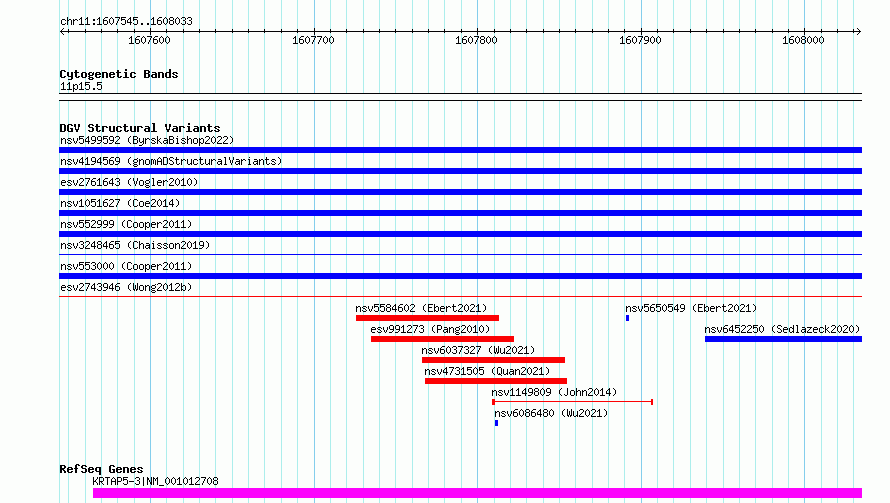Image resolution: width=890 pixels, height=503 pixels.
Task: Select the nsv5650549 (Ebert2021) label
Action: point(691,308)
